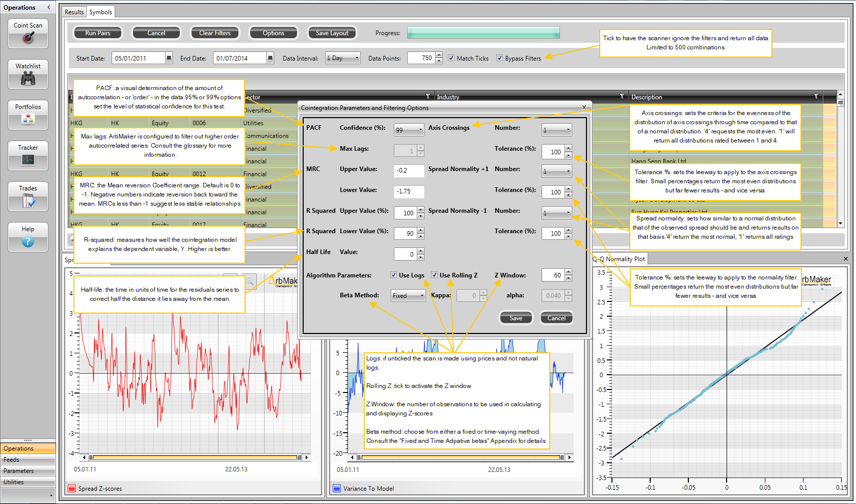Increase the Data Points stepper
856x504 pixels.
click(x=439, y=55)
